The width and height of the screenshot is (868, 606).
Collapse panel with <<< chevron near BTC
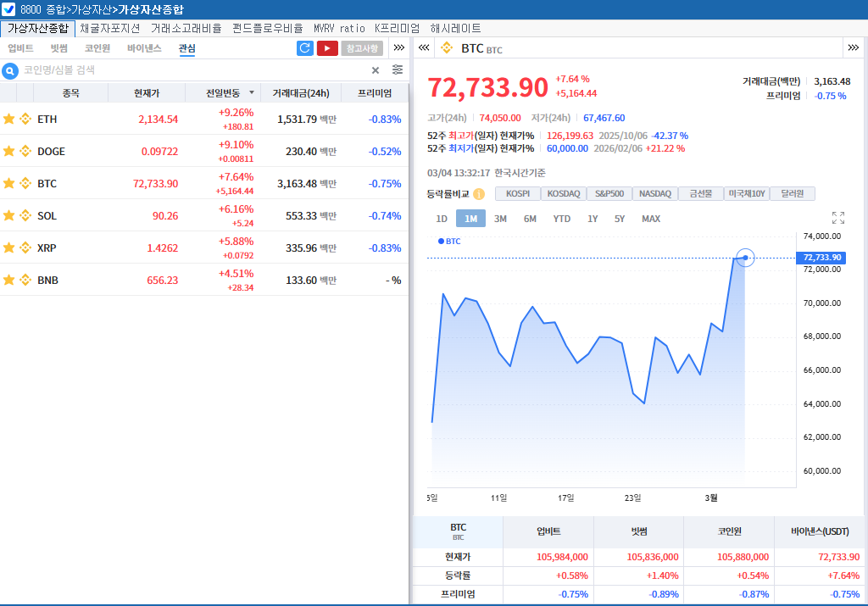[x=424, y=48]
